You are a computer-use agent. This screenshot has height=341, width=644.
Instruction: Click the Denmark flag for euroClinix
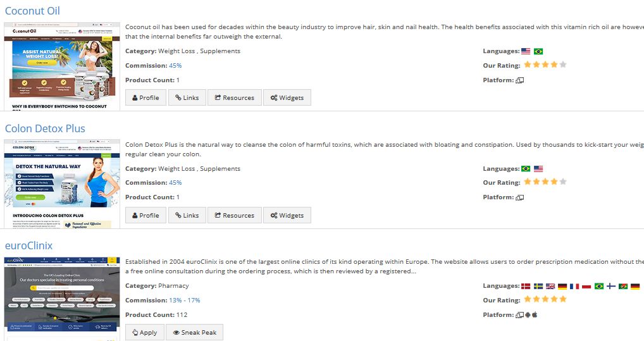(526, 287)
